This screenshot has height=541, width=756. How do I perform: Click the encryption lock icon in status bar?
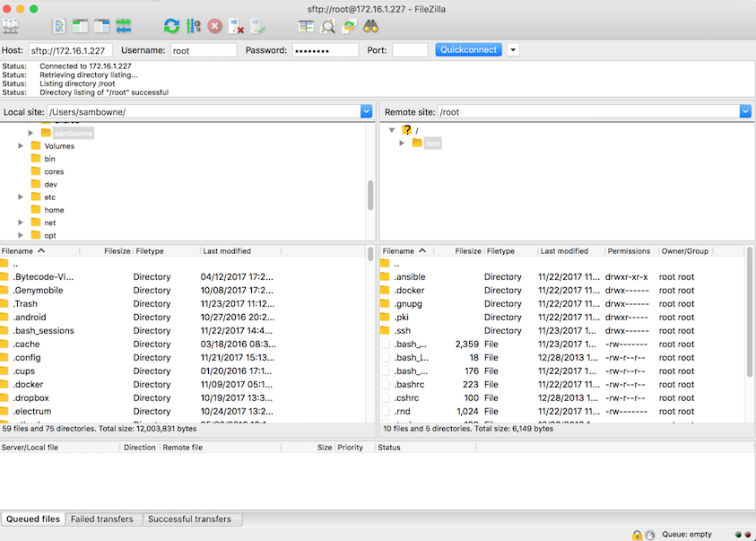637,535
